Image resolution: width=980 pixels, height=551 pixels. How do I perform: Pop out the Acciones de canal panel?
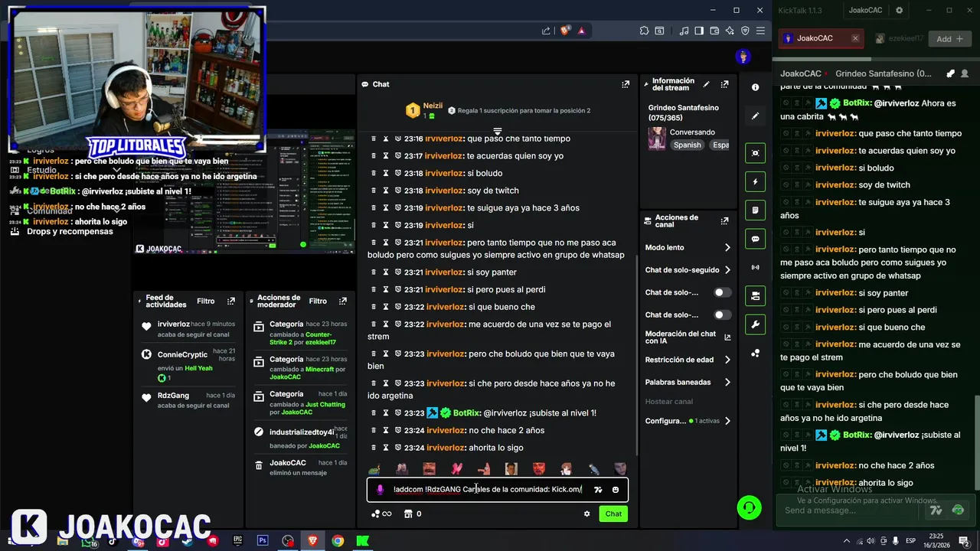pyautogui.click(x=724, y=221)
